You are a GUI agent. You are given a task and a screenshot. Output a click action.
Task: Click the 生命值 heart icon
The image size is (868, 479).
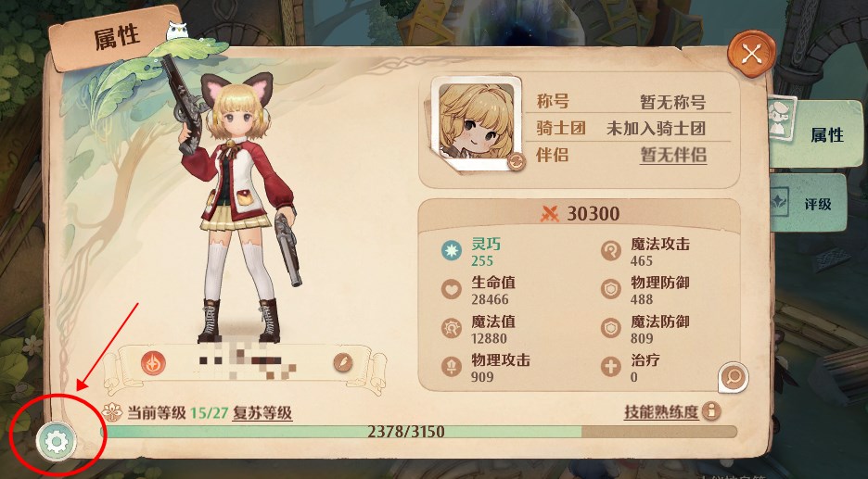(x=452, y=289)
